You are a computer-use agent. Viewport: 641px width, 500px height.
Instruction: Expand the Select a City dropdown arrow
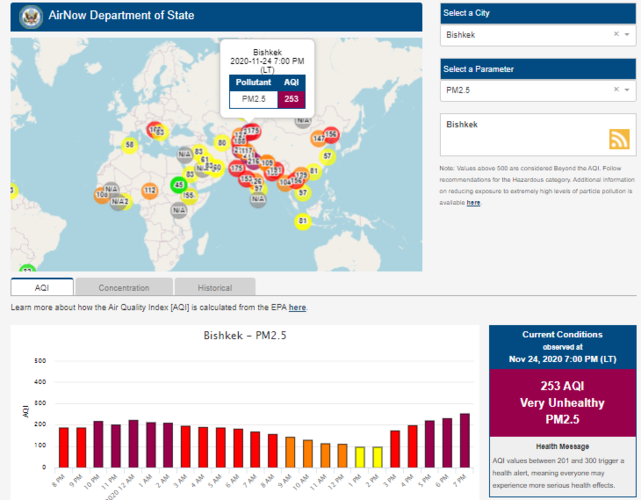[x=629, y=35]
